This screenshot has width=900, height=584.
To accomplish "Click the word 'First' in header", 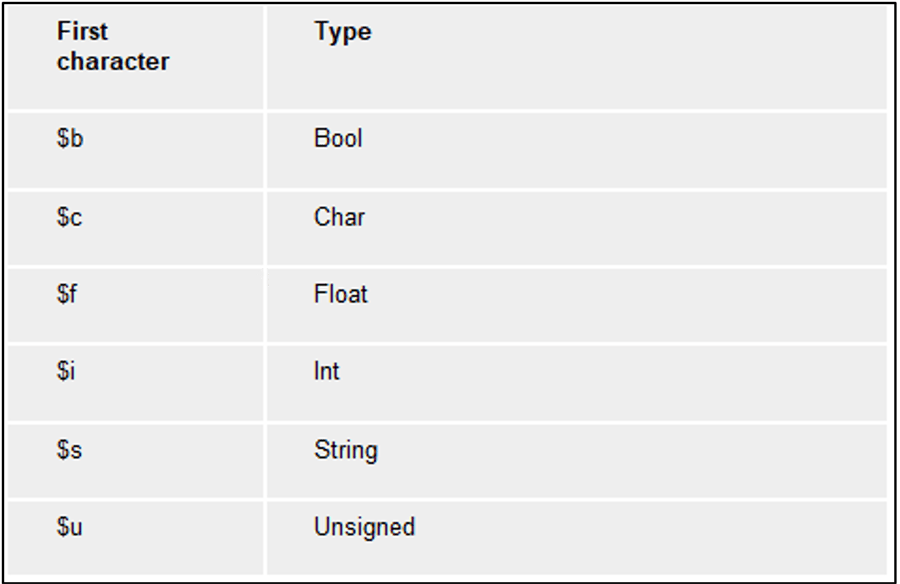I will (82, 31).
